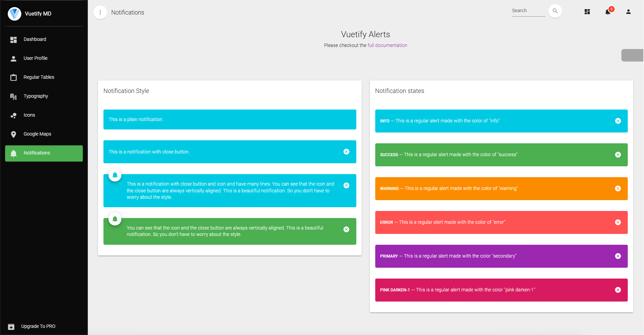Open the notification bell with red badge
The width and height of the screenshot is (644, 335).
tap(607, 12)
